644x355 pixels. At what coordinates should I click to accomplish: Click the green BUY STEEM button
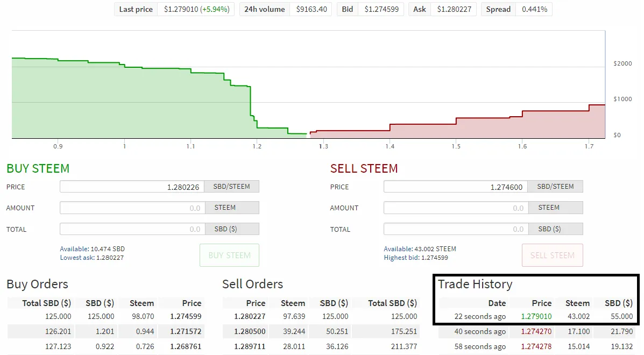229,255
